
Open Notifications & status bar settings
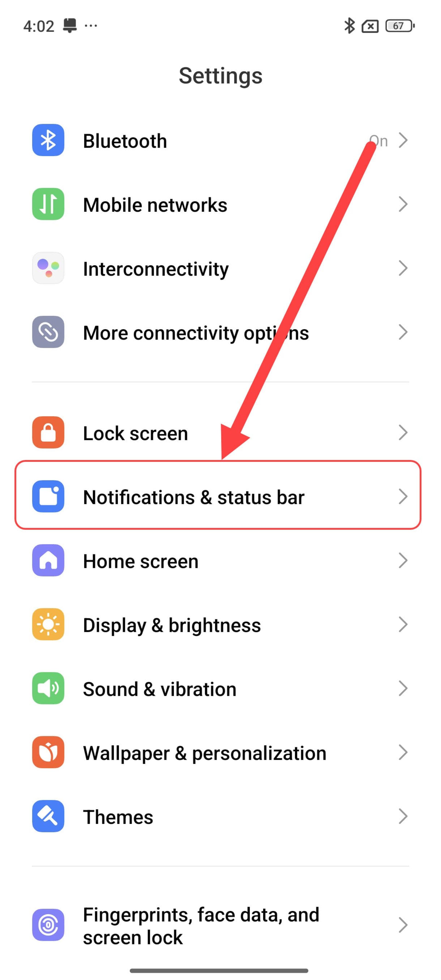220,496
